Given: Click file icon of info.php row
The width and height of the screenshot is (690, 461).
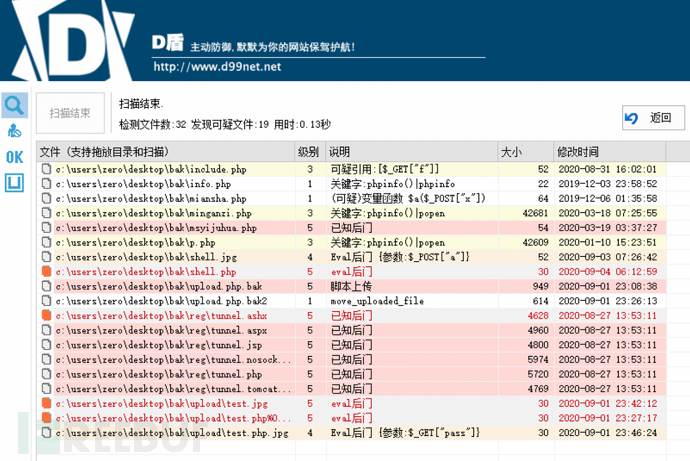Looking at the screenshot, I should click(x=46, y=183).
